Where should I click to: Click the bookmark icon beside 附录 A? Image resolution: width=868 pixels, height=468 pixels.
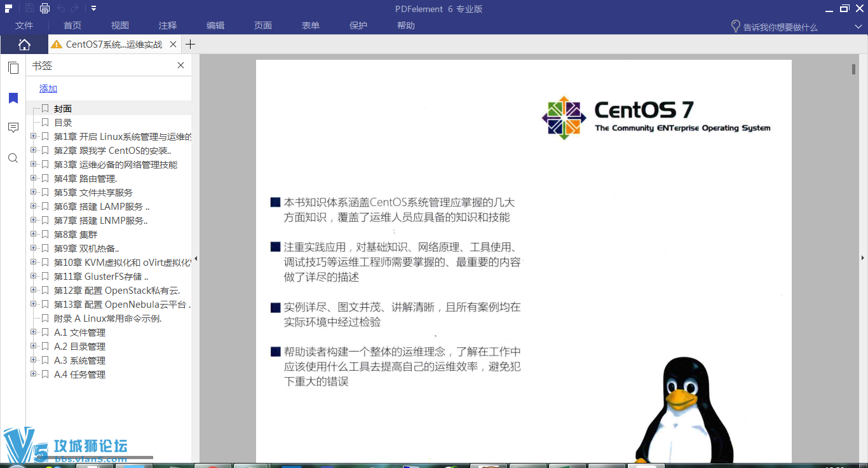45,319
